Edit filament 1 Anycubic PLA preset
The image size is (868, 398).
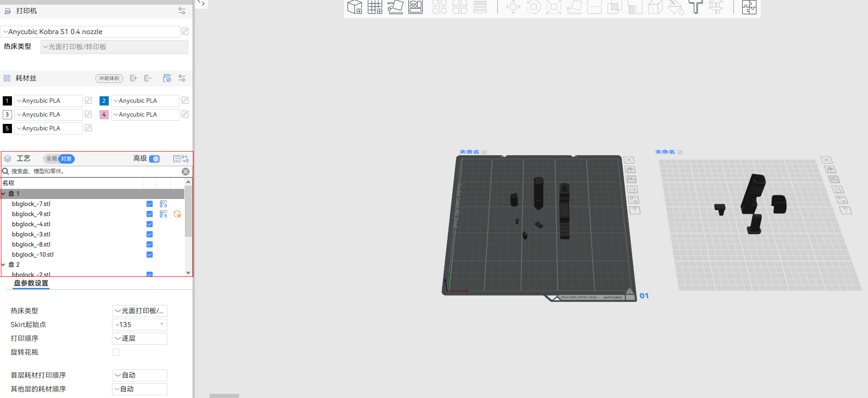[x=89, y=100]
